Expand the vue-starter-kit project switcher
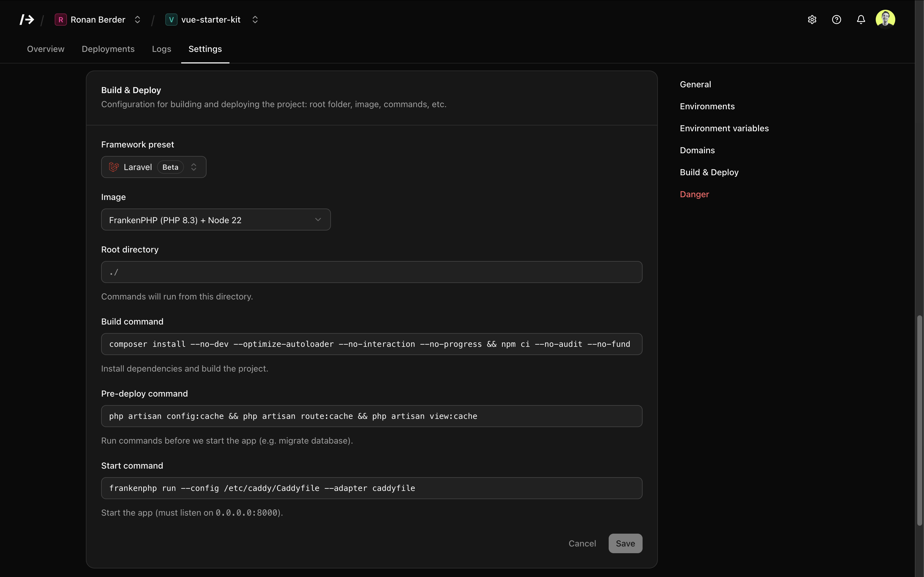This screenshot has width=924, height=577. [255, 20]
